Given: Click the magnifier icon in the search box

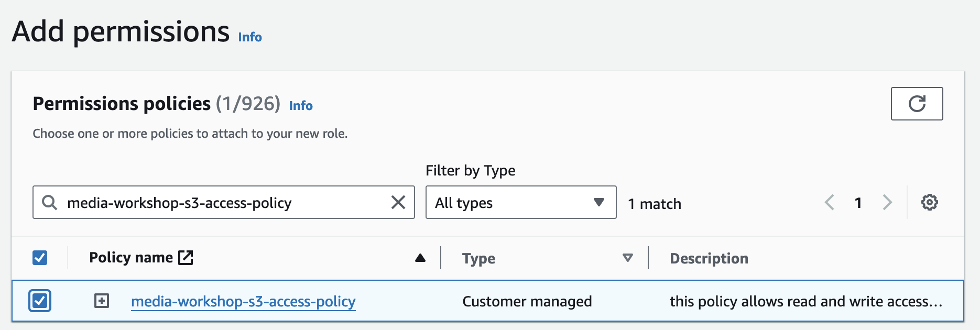Looking at the screenshot, I should pos(49,202).
